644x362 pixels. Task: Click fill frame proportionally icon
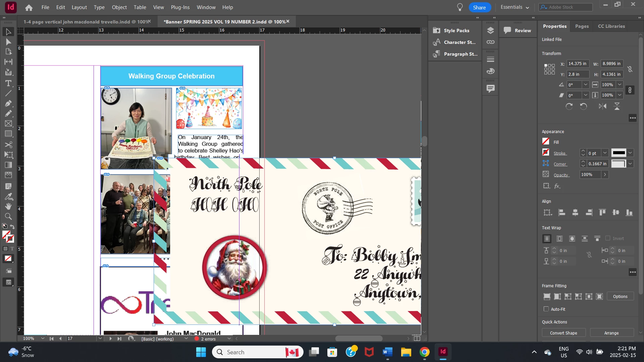pos(547,297)
